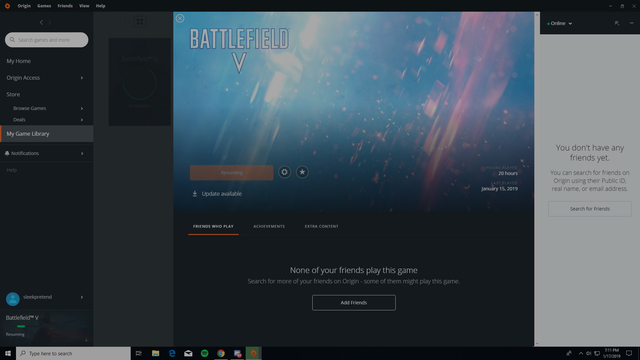
Task: Launch File Explorer from taskbar
Action: click(x=156, y=353)
